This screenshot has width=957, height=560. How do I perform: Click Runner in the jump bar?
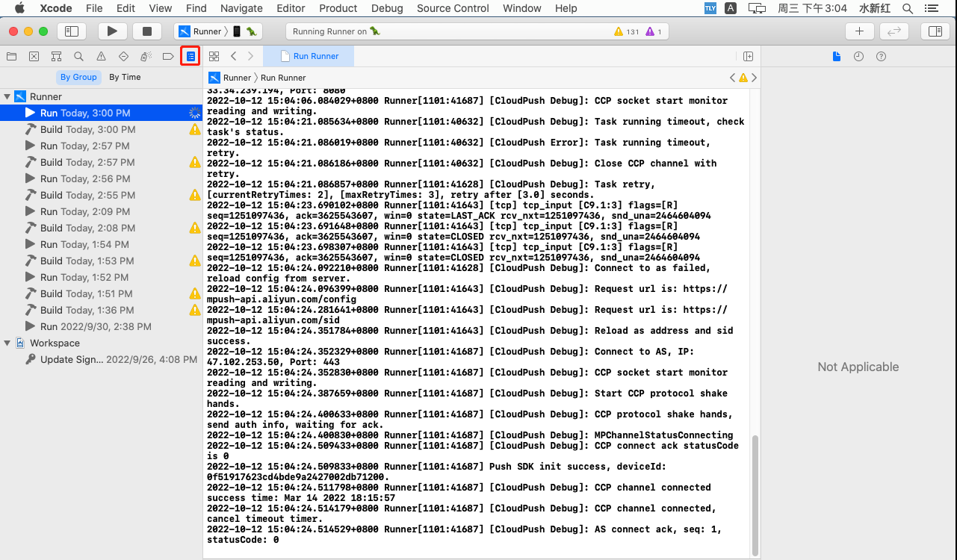point(230,78)
